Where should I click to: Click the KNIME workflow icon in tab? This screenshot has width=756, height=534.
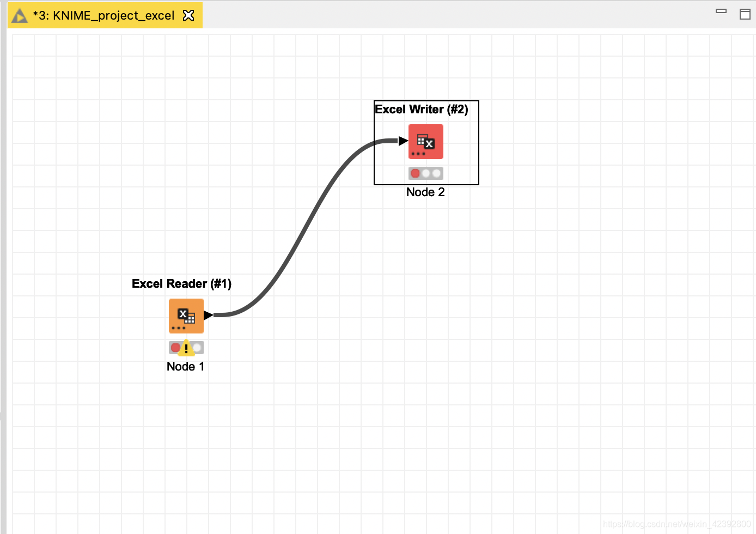(x=20, y=16)
